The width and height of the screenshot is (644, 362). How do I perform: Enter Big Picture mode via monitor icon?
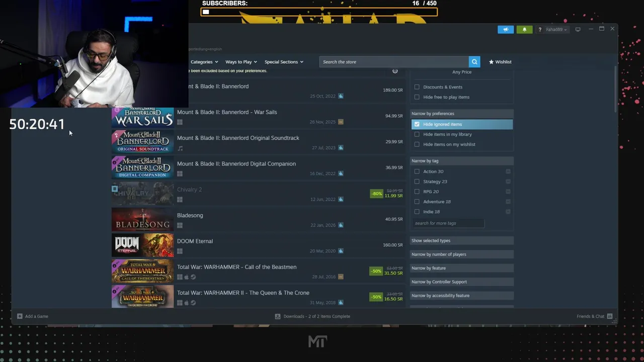pos(578,29)
